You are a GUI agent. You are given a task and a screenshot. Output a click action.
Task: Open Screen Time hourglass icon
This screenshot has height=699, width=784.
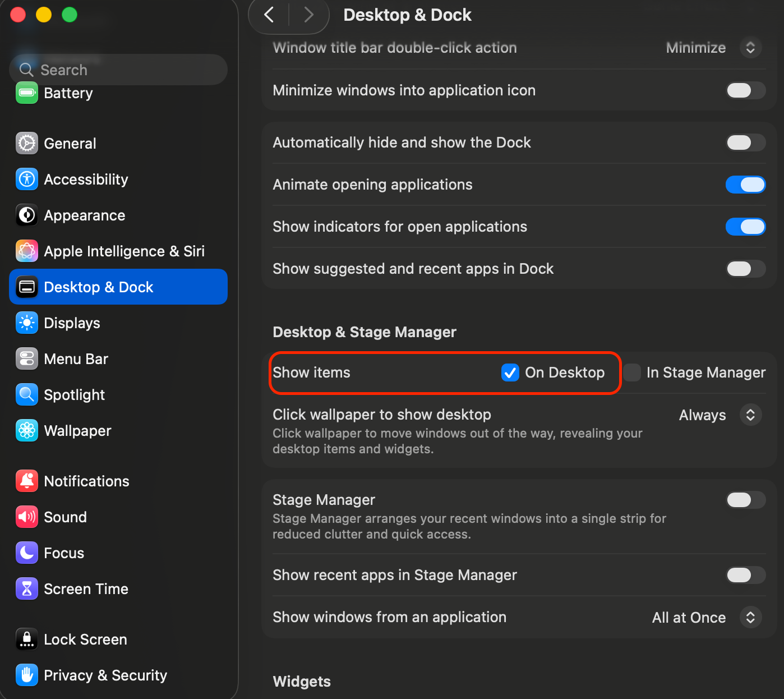pos(27,589)
